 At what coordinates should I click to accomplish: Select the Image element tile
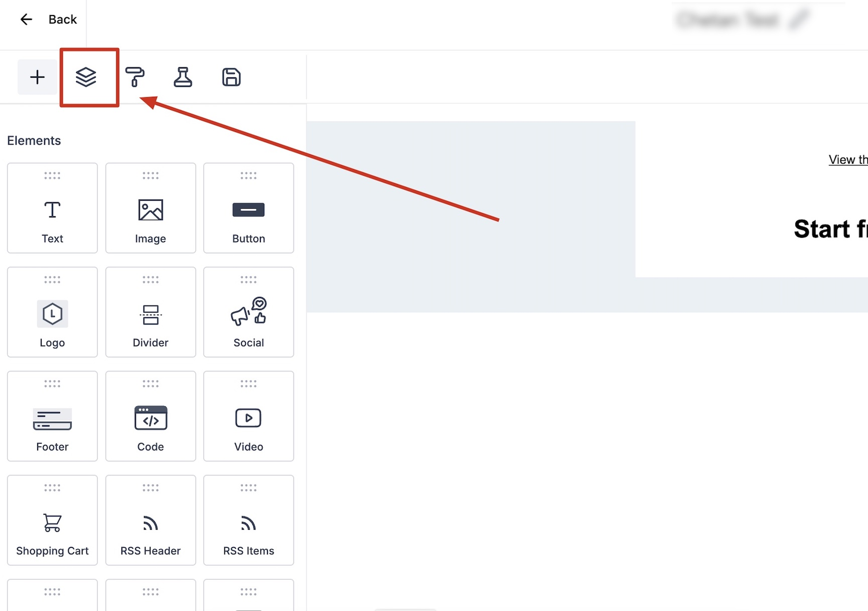tap(151, 208)
